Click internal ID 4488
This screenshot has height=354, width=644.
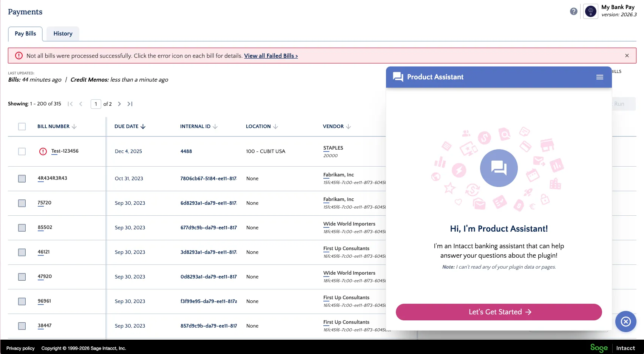(x=186, y=151)
